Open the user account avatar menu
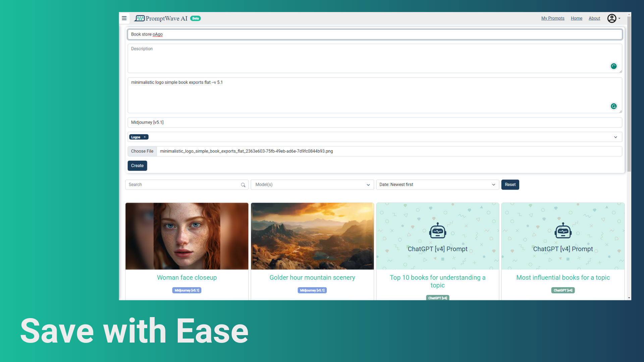644x362 pixels. [612, 18]
